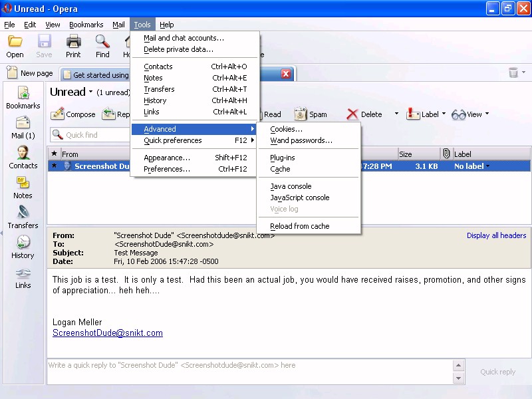Open the closed-tabs trash can icon
The height and width of the screenshot is (399, 532).
pos(513,73)
